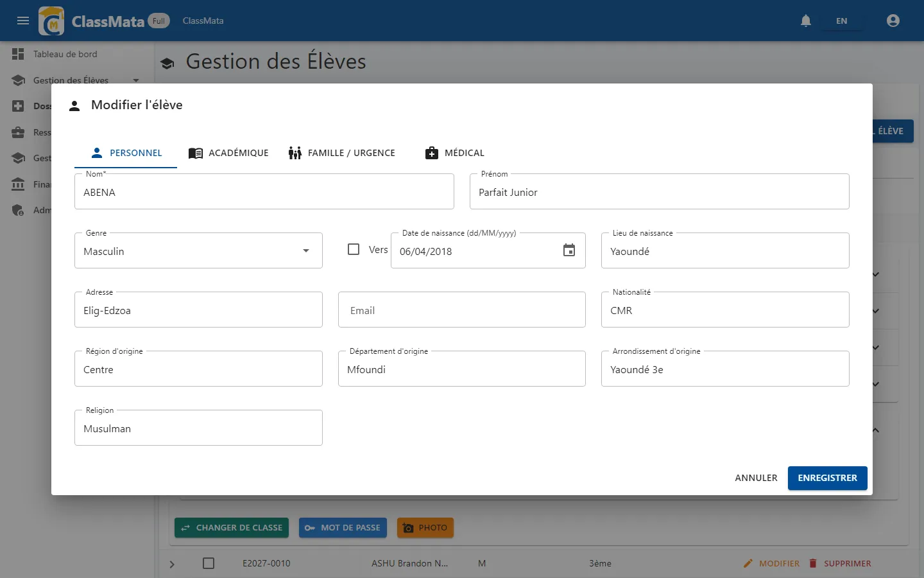The width and height of the screenshot is (924, 578).
Task: Click the Tableau de bord dashboard icon
Action: coord(18,54)
